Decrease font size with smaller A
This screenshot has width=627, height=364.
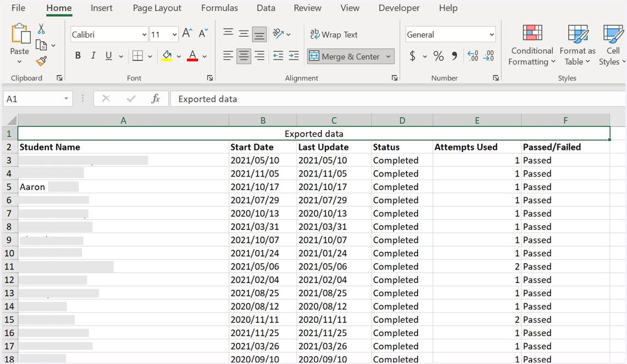204,34
